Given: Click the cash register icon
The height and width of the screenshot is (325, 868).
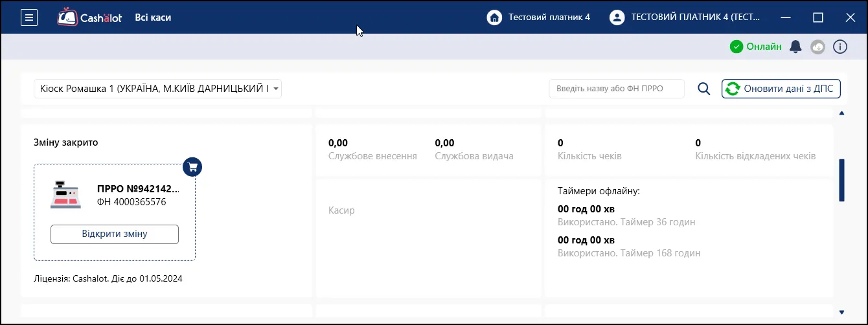Looking at the screenshot, I should [65, 195].
